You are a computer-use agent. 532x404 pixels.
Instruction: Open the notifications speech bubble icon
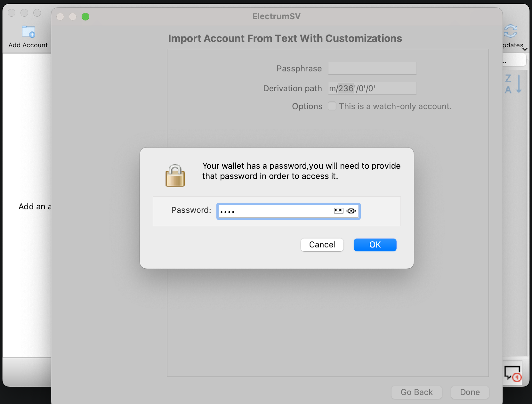(512, 373)
